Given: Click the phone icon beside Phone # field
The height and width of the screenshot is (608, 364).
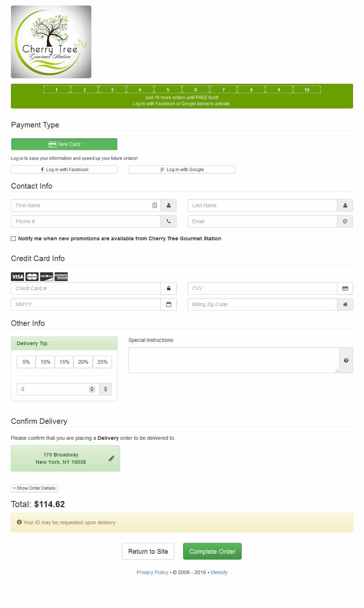Looking at the screenshot, I should click(169, 221).
